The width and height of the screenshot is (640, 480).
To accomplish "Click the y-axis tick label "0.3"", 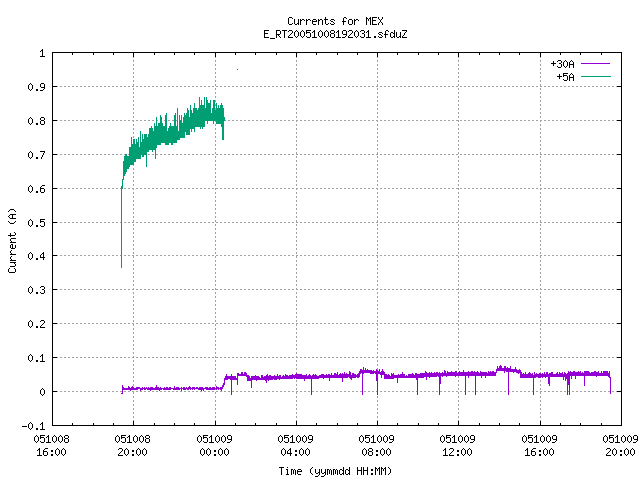I will pos(36,290).
